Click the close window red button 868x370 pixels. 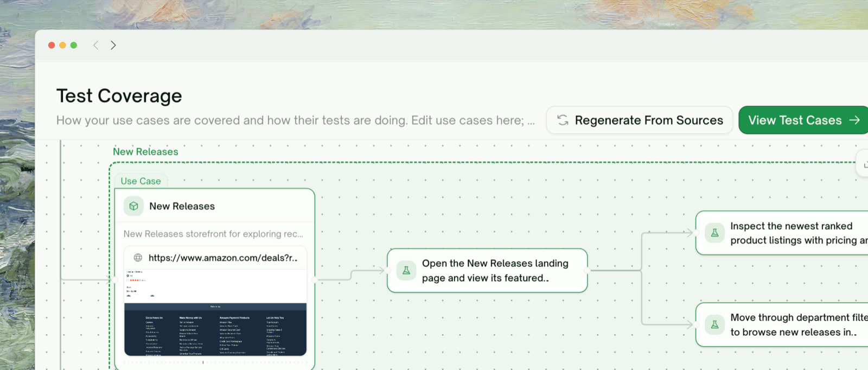coord(52,45)
